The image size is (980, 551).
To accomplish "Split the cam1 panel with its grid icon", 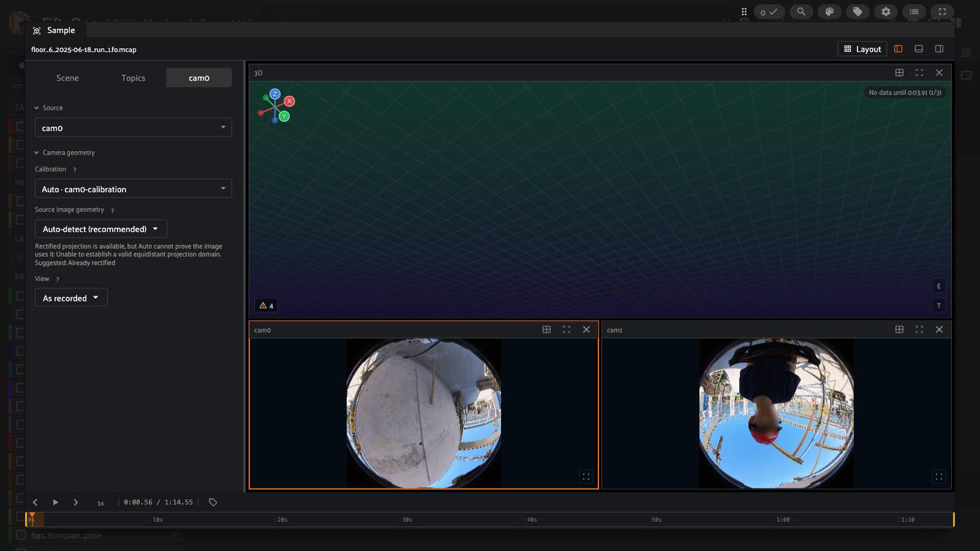I will 899,329.
